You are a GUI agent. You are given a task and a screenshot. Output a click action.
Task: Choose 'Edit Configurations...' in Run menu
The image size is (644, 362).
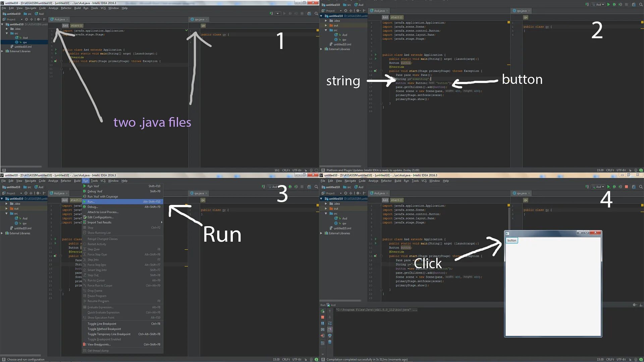(101, 217)
